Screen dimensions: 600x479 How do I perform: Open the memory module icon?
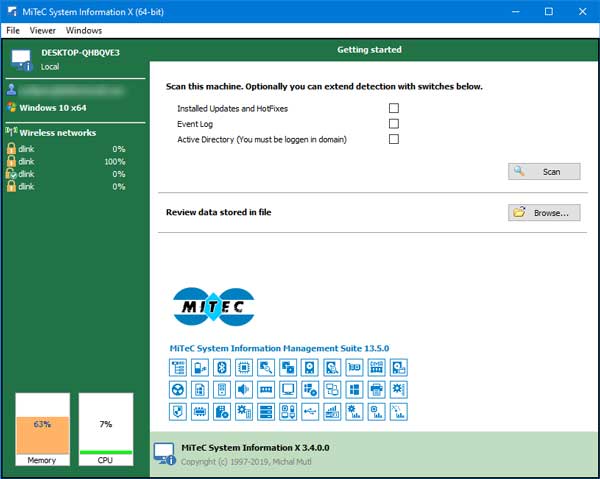pyautogui.click(x=266, y=389)
